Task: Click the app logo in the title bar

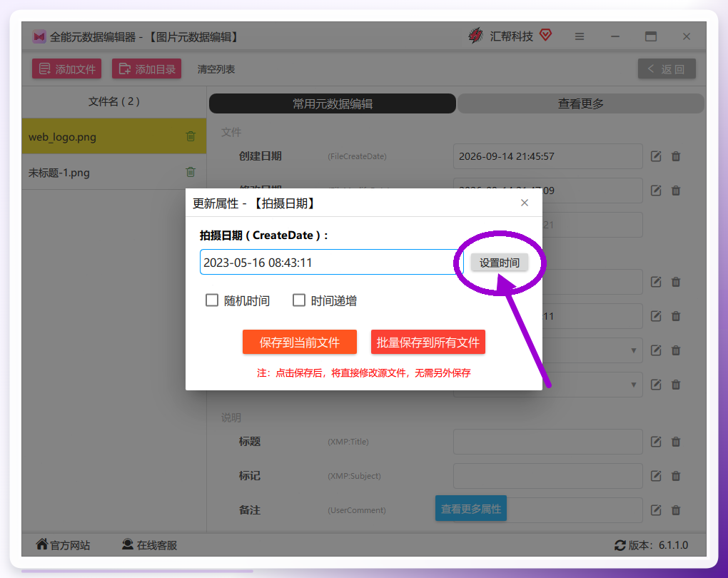Action: [x=39, y=36]
